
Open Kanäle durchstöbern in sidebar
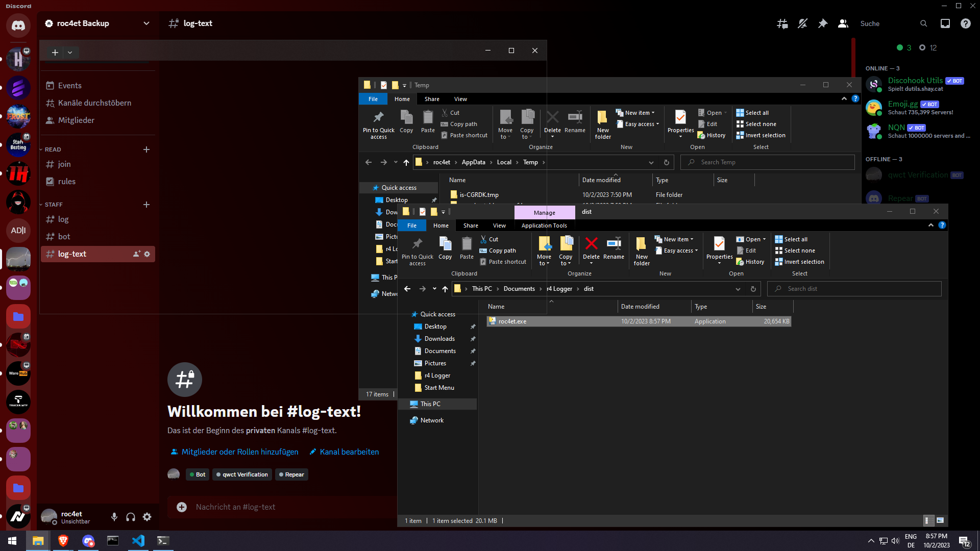(x=97, y=103)
